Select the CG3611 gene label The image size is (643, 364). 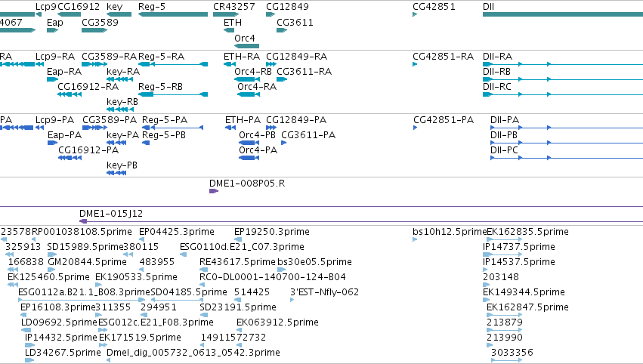295,23
